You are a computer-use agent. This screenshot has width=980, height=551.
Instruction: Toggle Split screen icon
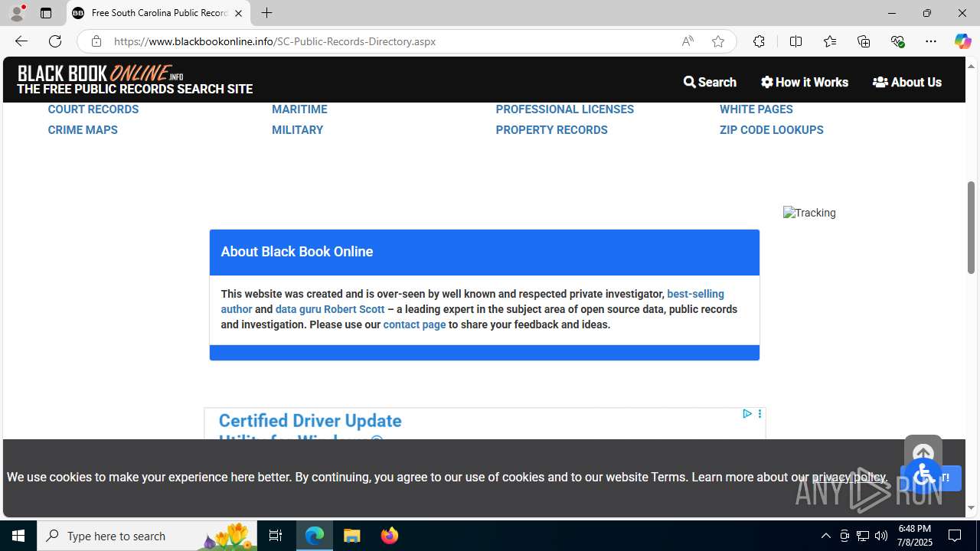tap(795, 41)
